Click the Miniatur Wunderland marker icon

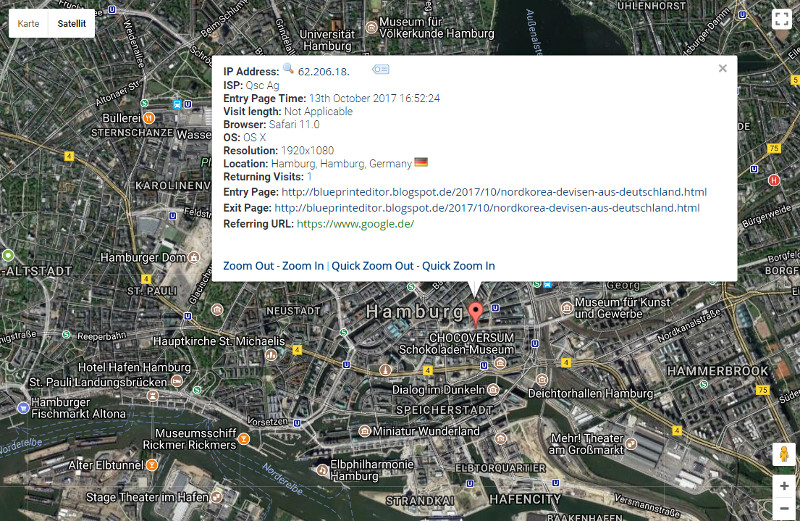(364, 431)
